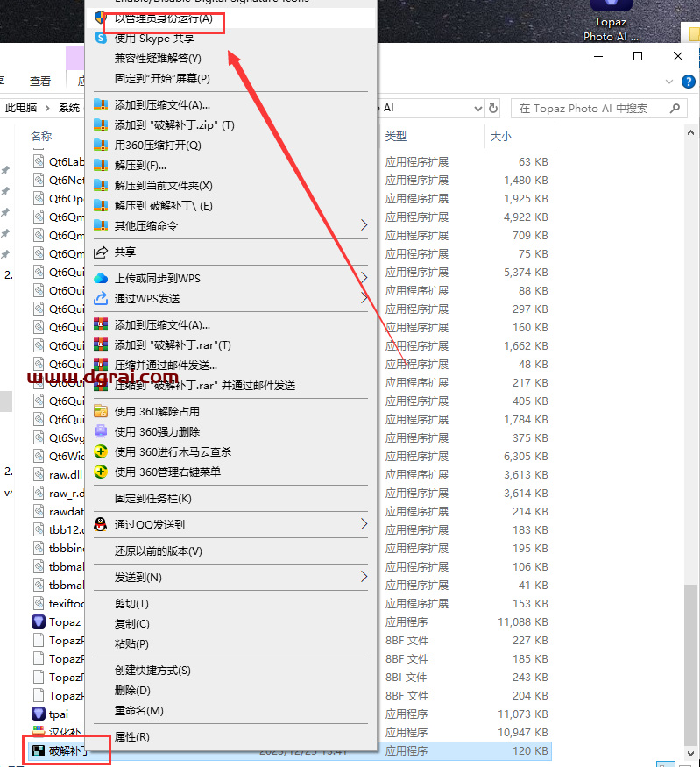
Task: Select 兼容性疑难解答(Y) in context menu
Action: (x=158, y=59)
